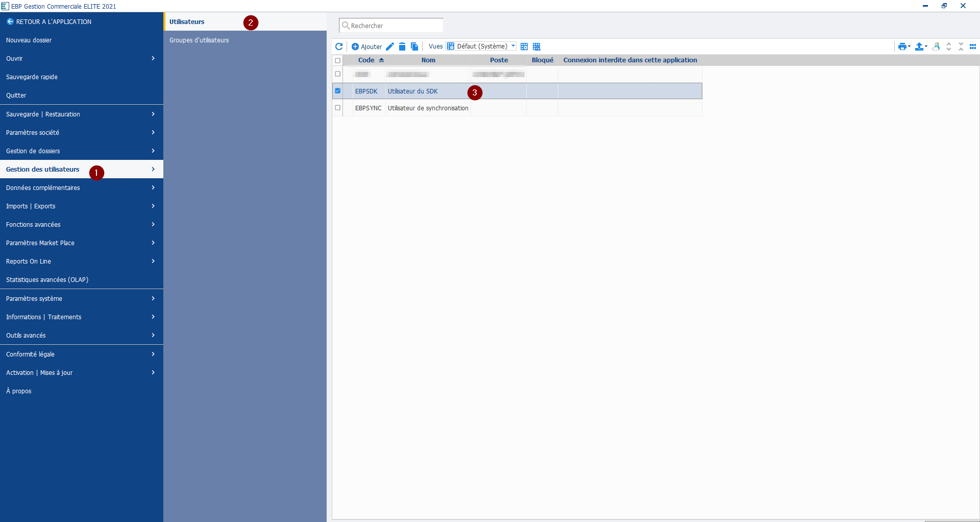Click the back arrow icon

[x=10, y=21]
